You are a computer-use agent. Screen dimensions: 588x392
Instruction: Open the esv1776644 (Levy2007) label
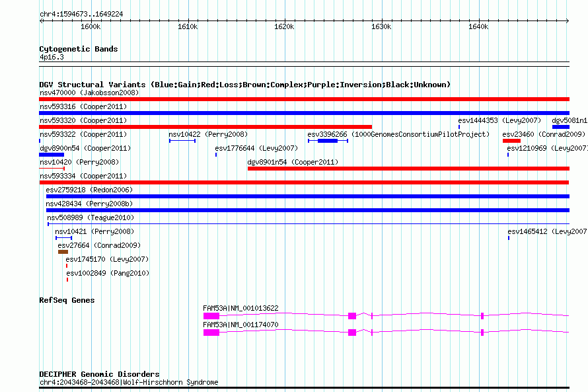point(256,148)
